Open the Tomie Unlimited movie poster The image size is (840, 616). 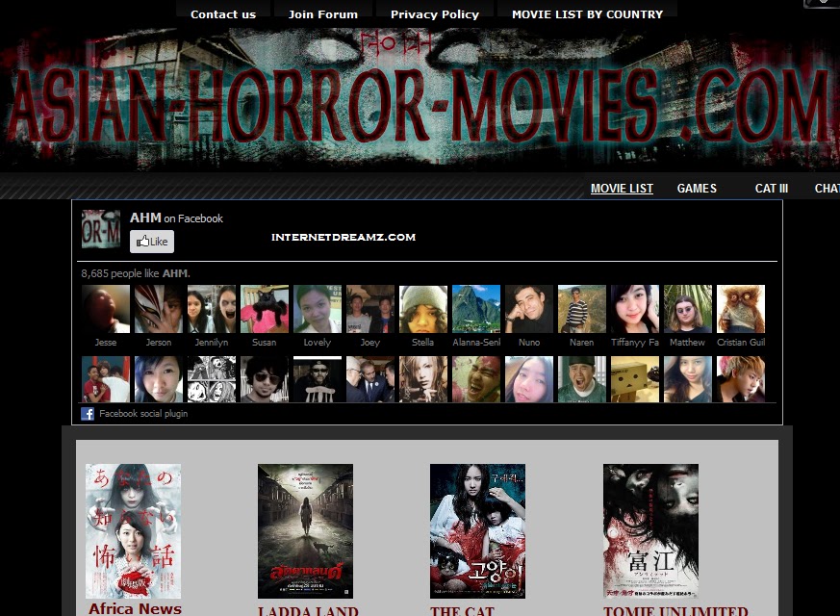pos(650,531)
